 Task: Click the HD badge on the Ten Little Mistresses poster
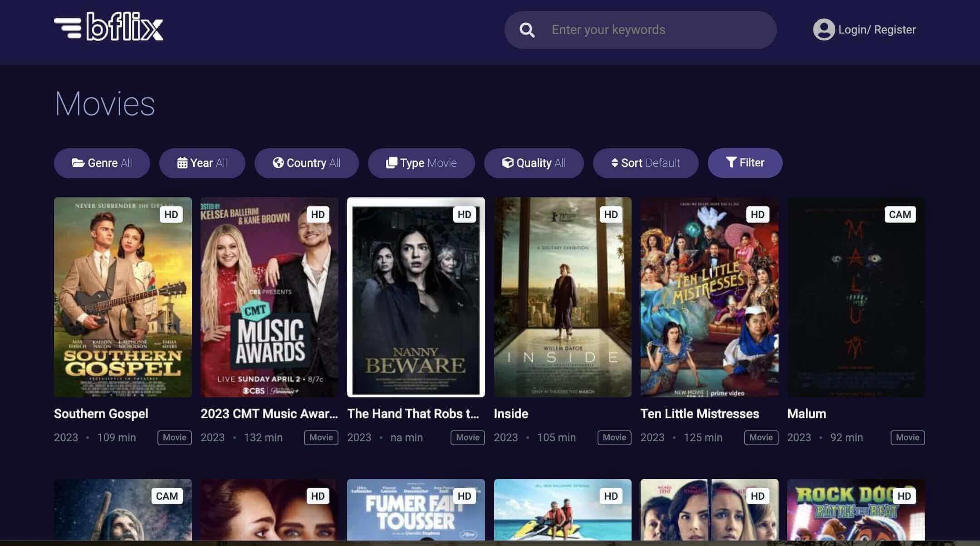click(x=757, y=214)
